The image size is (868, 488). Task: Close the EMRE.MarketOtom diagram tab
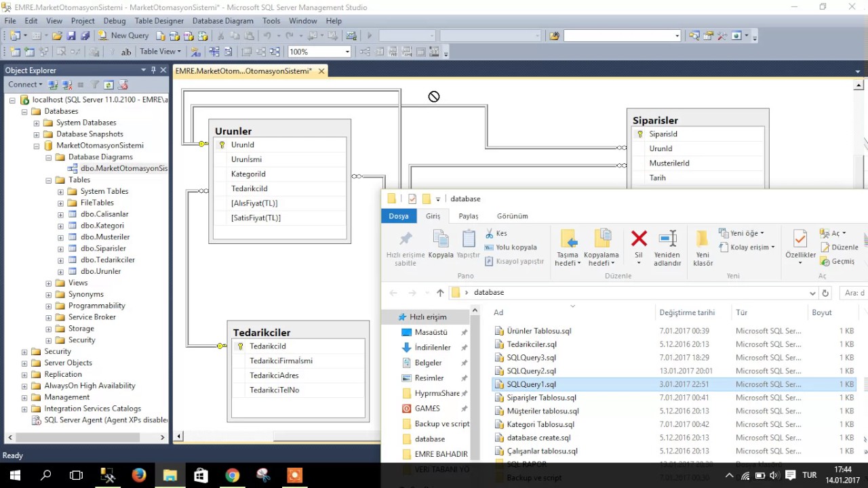(x=321, y=71)
